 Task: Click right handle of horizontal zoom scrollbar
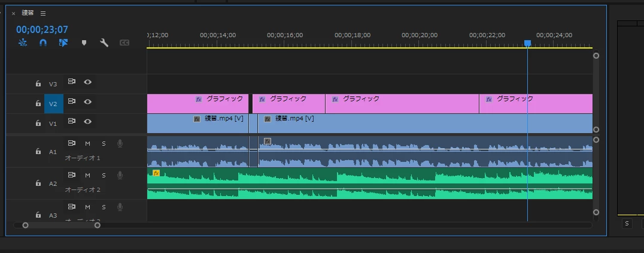[98, 225]
